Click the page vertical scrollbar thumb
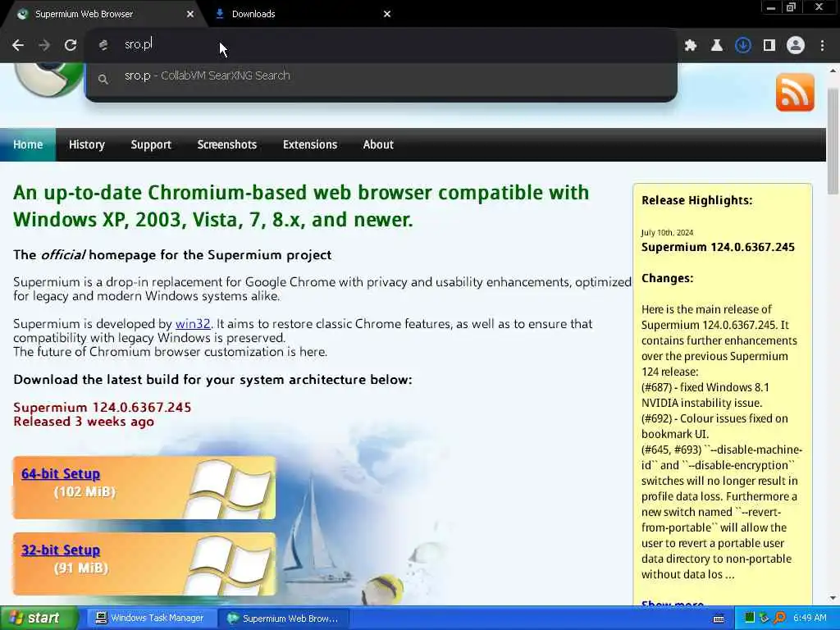The width and height of the screenshot is (840, 630). pos(833,141)
